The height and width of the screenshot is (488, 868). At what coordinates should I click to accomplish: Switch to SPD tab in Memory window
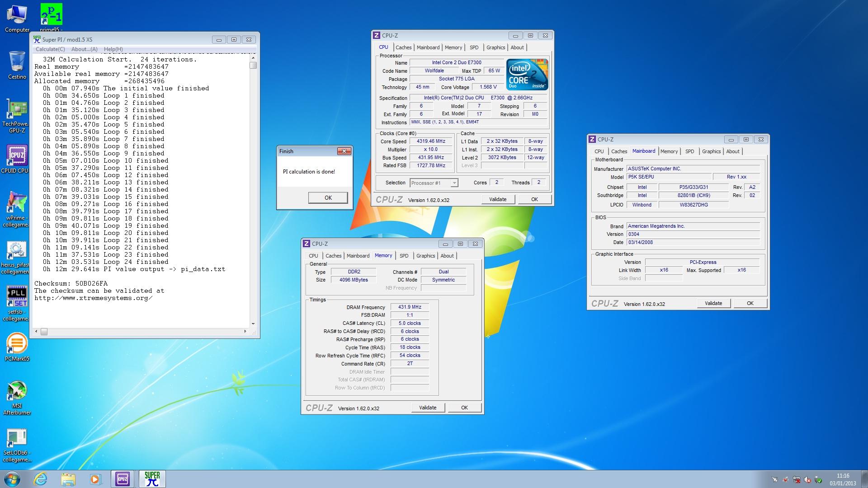(x=404, y=256)
